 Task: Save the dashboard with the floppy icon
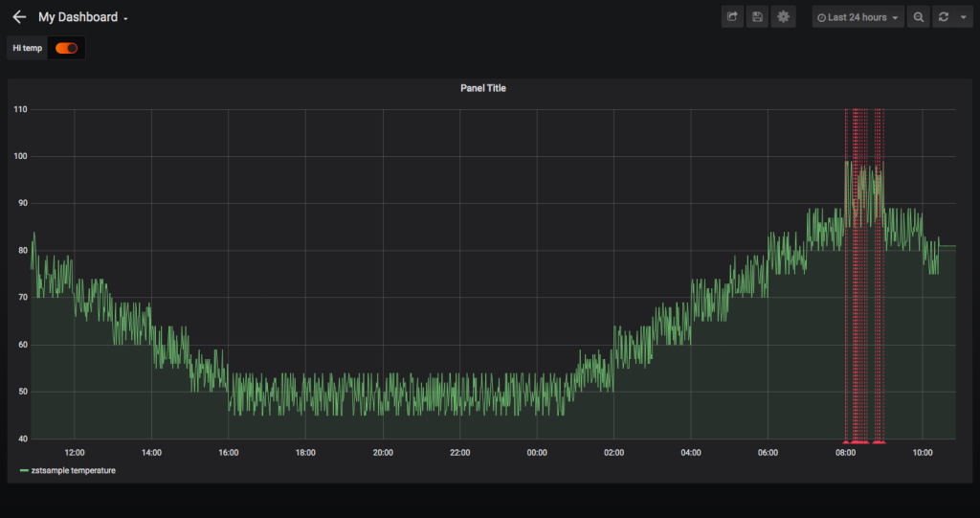coord(757,17)
